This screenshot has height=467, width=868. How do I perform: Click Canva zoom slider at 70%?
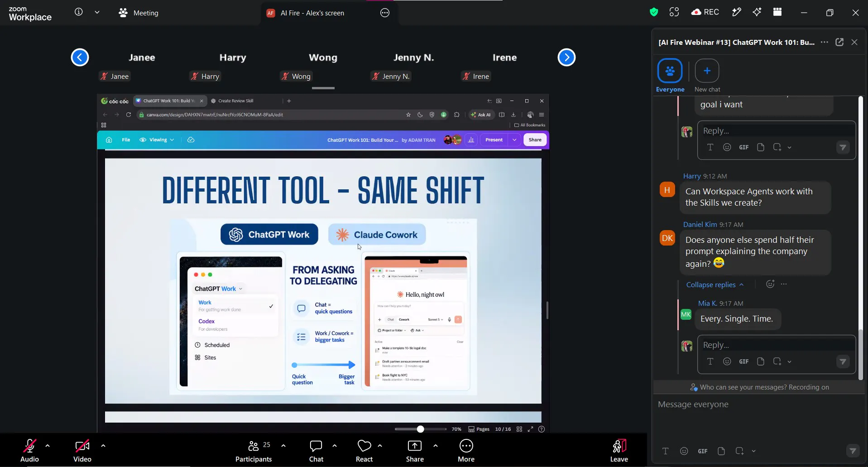point(421,429)
